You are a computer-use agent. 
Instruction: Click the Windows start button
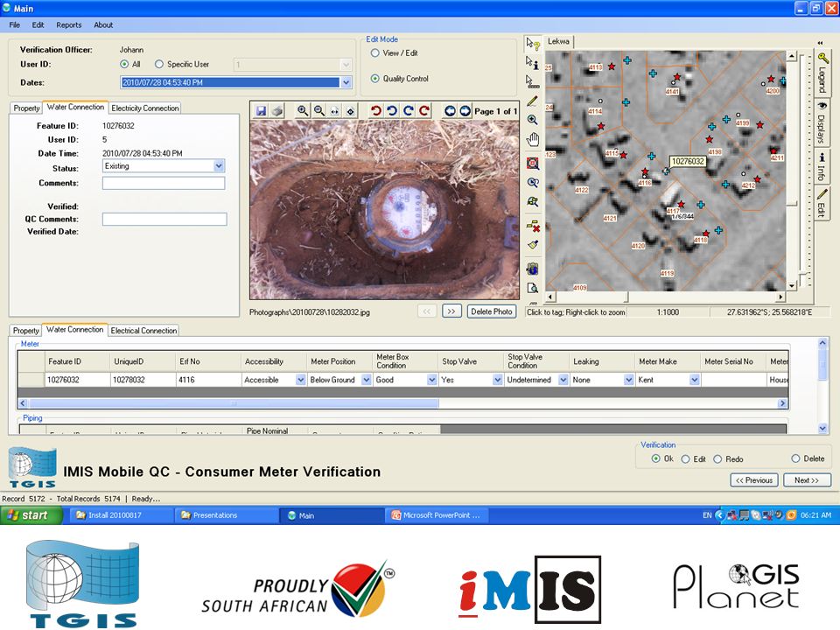coord(31,515)
